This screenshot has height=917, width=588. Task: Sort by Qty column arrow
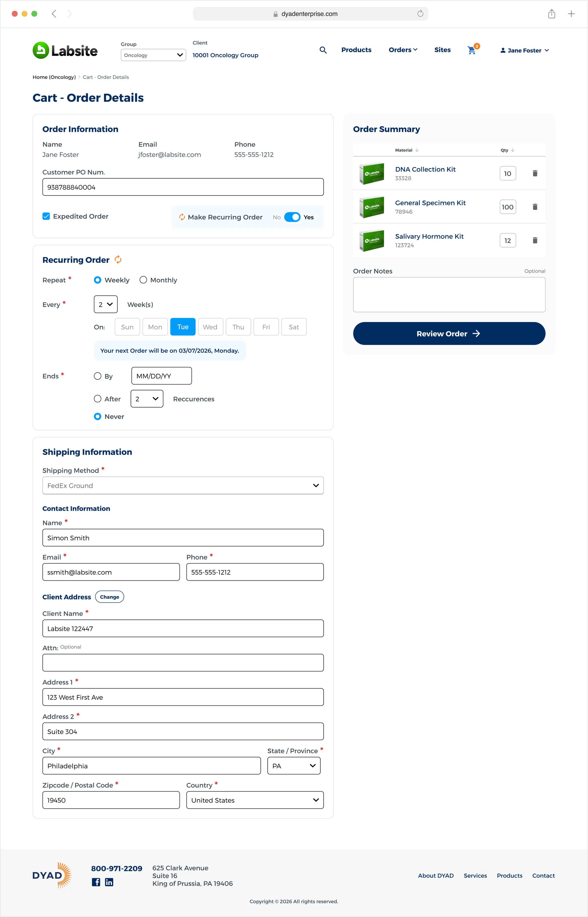512,150
